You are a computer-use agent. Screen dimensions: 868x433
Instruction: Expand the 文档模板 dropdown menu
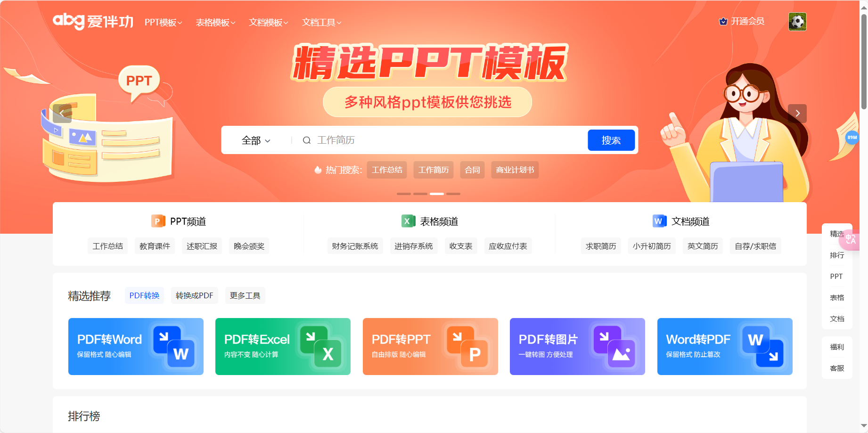click(268, 22)
